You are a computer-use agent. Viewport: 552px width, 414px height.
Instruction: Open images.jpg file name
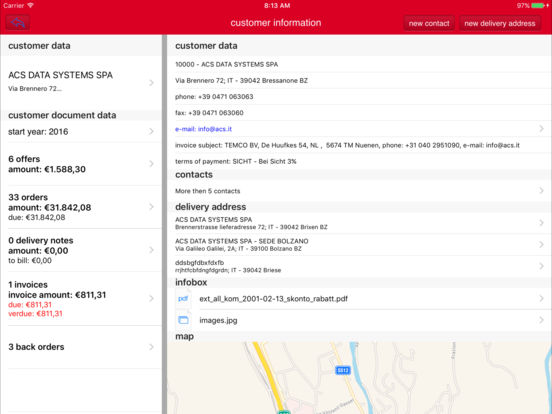click(218, 320)
